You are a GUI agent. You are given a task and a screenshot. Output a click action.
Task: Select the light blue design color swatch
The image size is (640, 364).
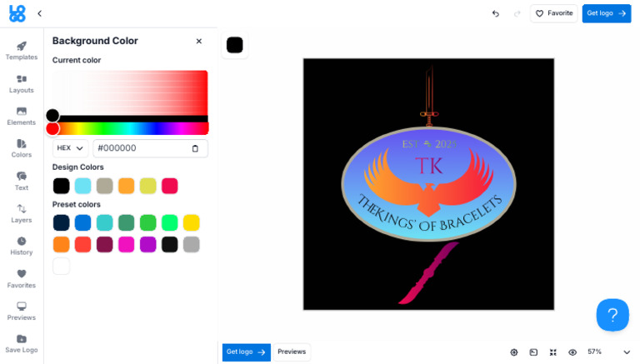tap(82, 186)
